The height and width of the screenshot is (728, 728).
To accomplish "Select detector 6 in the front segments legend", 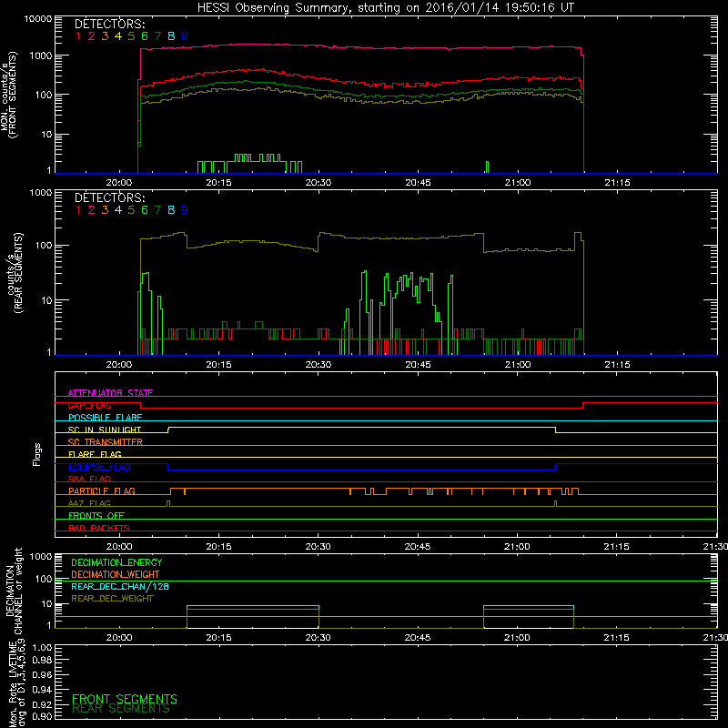I will pos(145,36).
